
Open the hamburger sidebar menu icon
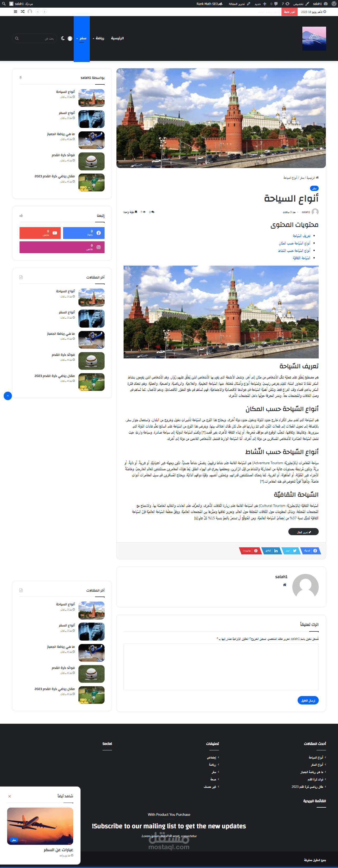(16, 11)
